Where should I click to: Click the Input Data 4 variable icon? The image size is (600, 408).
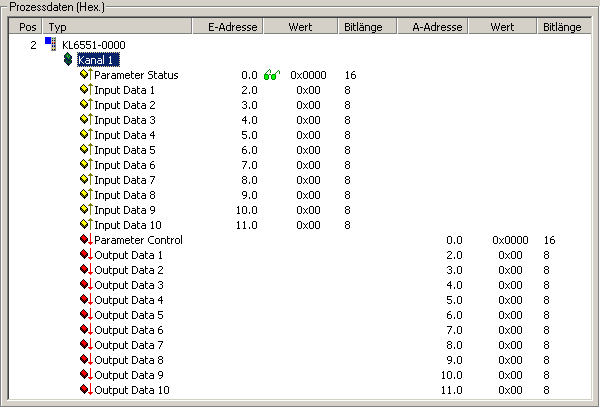86,134
